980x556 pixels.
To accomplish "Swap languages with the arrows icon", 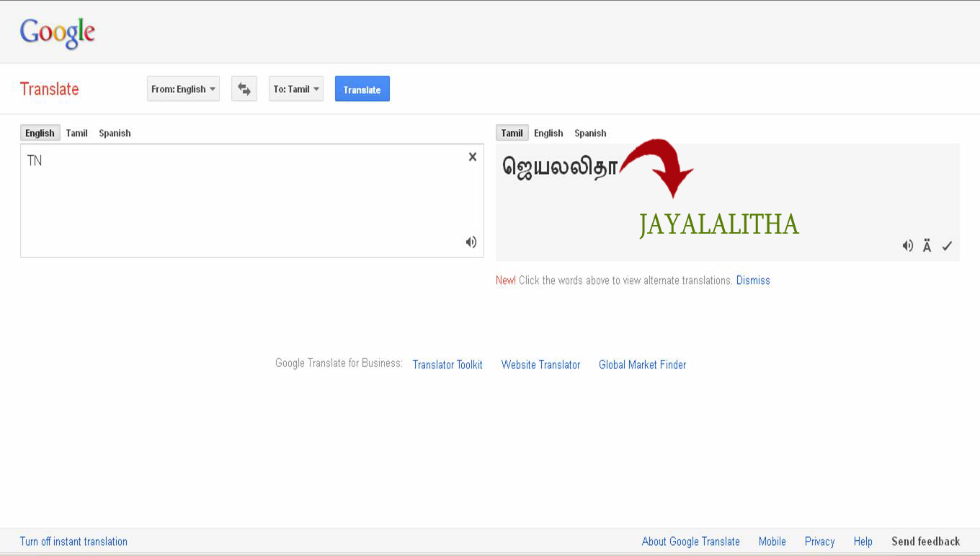I will click(244, 89).
